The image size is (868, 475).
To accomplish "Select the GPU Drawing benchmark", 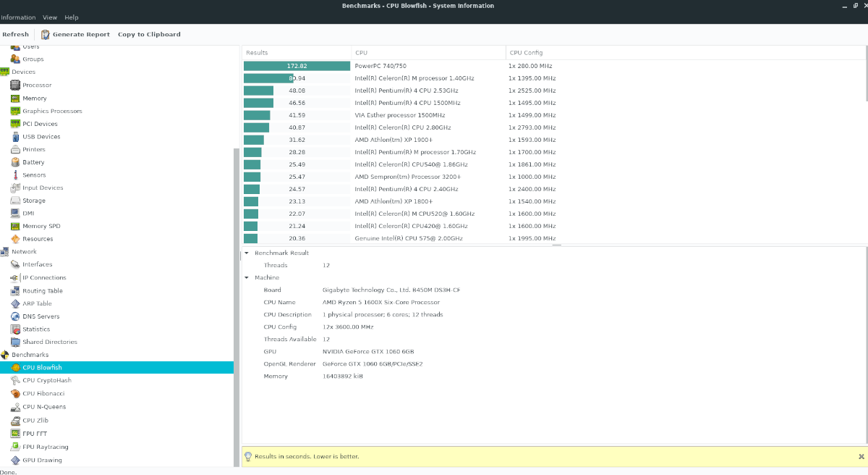I will (x=42, y=460).
